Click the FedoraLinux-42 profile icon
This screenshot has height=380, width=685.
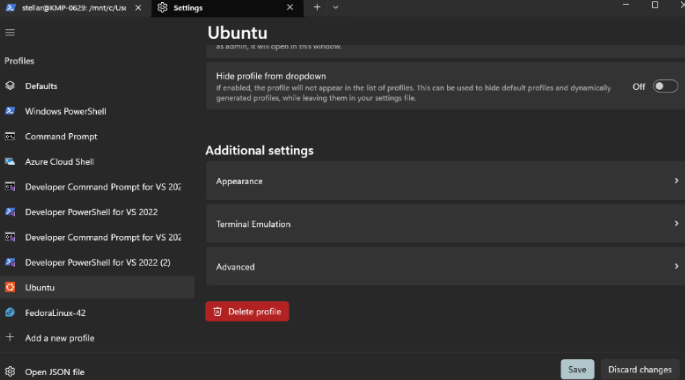10,312
